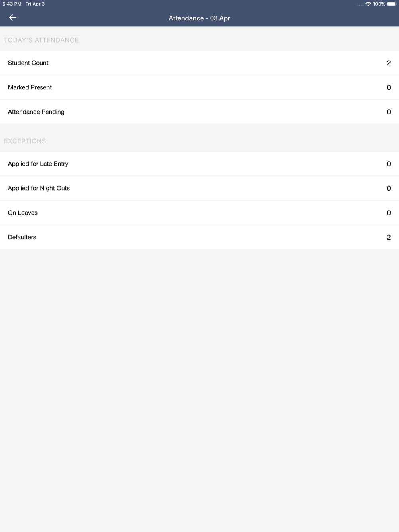Tap the Attendance - 03 Apr title
Screen dimensions: 399x532
[199, 18]
